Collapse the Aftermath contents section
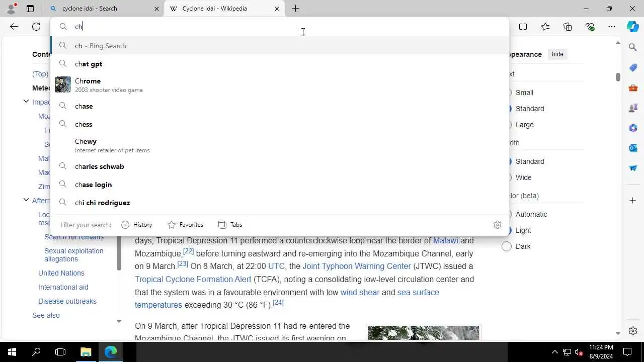Viewport: 644px width, 362px height. pos(26,200)
